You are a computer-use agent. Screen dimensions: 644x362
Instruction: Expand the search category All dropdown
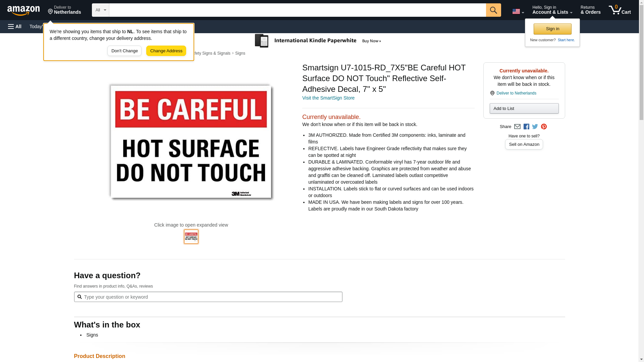coord(100,10)
